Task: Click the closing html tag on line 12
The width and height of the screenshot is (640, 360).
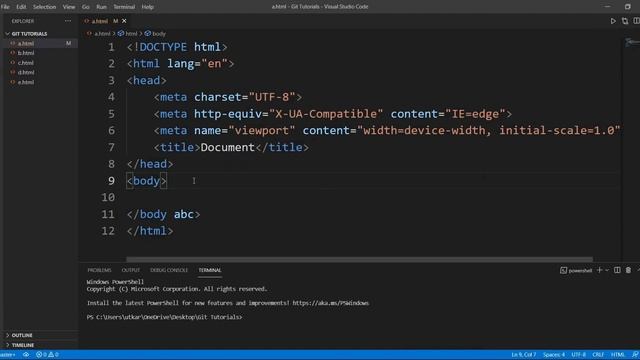Action: pos(150,231)
